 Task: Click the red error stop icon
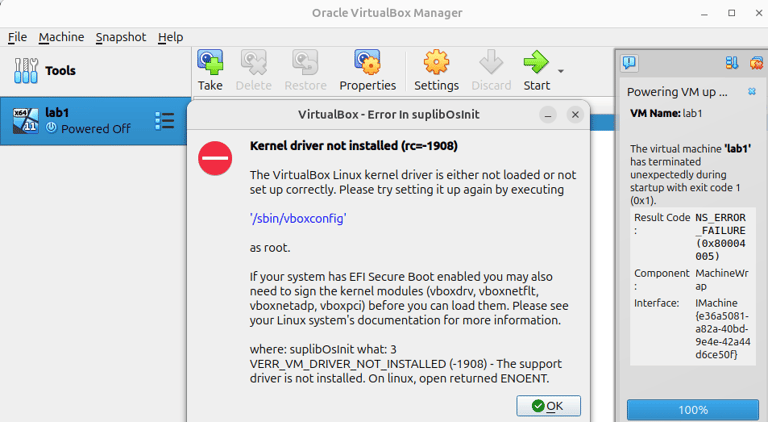click(215, 158)
